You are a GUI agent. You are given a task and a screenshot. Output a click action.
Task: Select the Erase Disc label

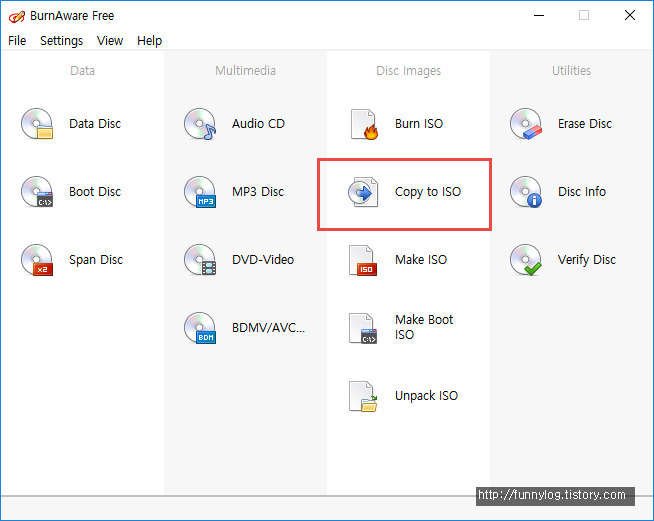(585, 123)
